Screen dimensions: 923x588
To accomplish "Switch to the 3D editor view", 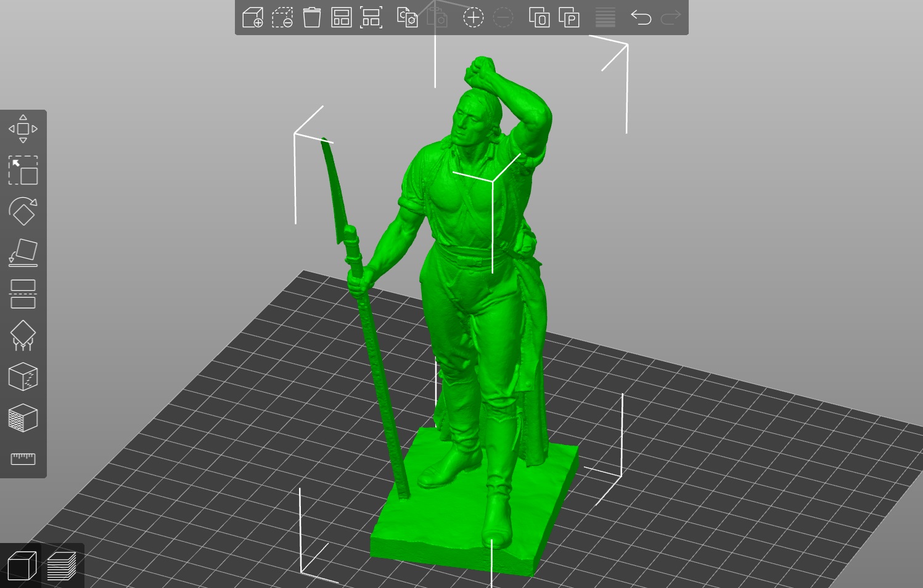I will [22, 566].
